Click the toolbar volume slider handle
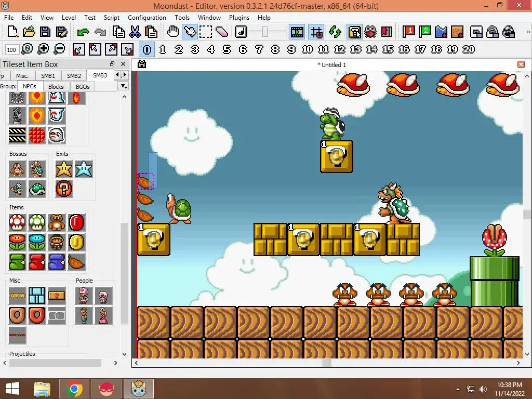The height and width of the screenshot is (399, 532). (264, 32)
